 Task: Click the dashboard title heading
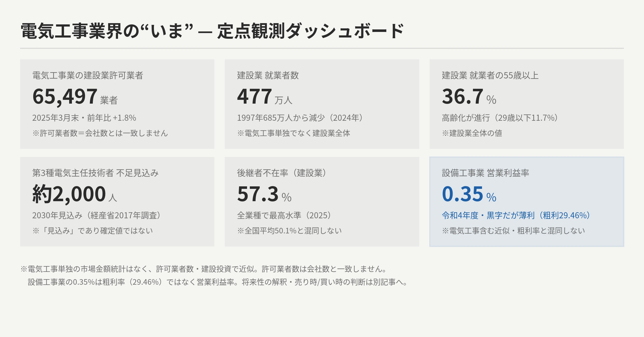tap(212, 31)
